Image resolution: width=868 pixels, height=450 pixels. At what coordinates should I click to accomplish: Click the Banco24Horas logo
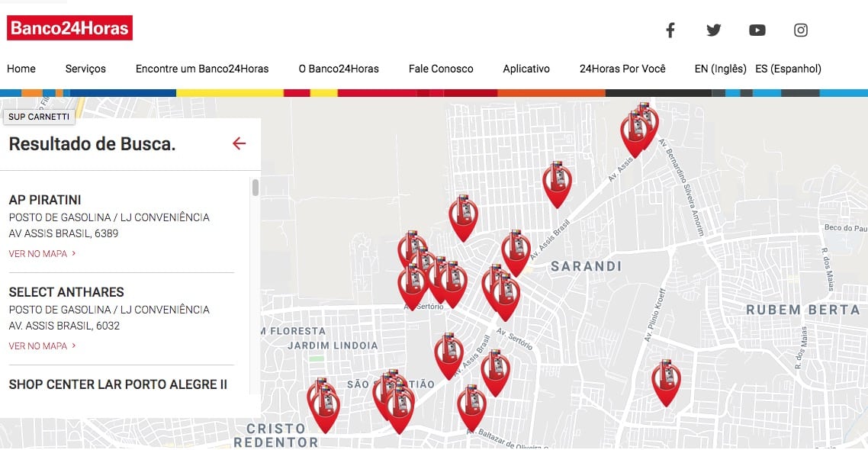(69, 27)
